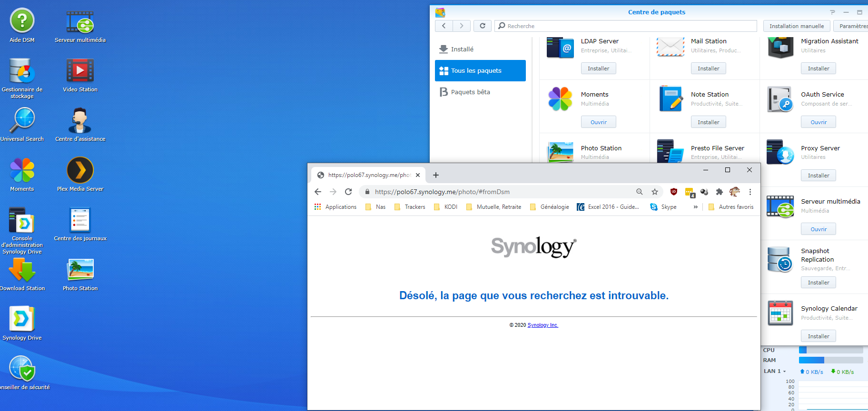This screenshot has height=411, width=868.
Task: Open the Chrome extensions puzzle icon
Action: pos(719,192)
